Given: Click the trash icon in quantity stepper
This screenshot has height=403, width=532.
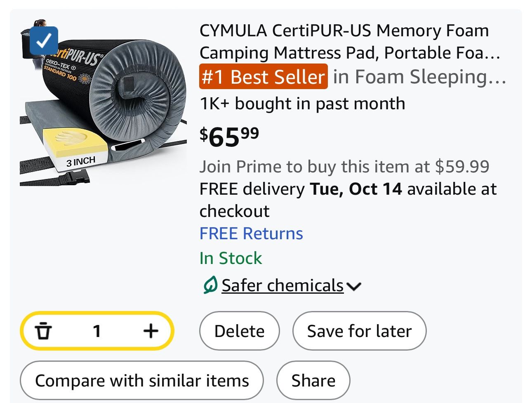Looking at the screenshot, I should [43, 331].
